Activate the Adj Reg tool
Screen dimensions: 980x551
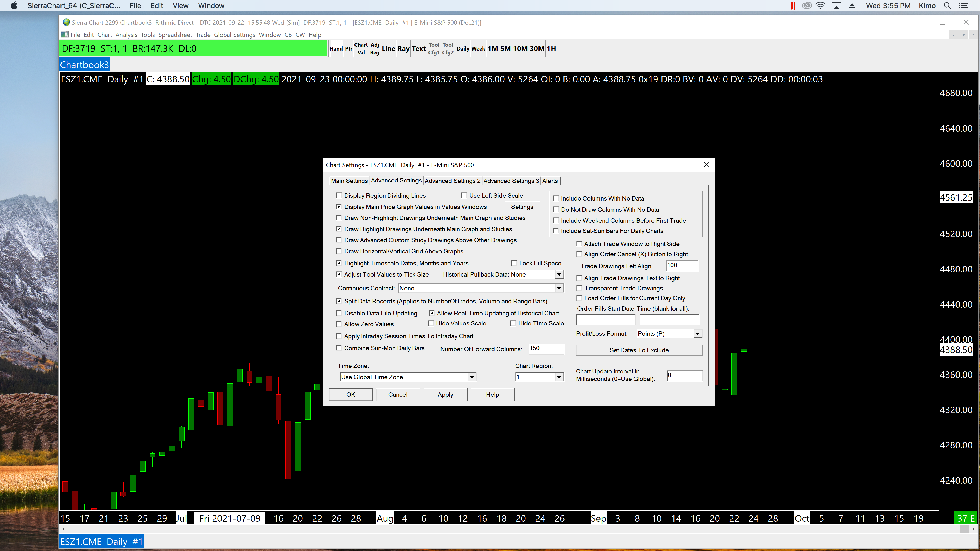(x=375, y=49)
